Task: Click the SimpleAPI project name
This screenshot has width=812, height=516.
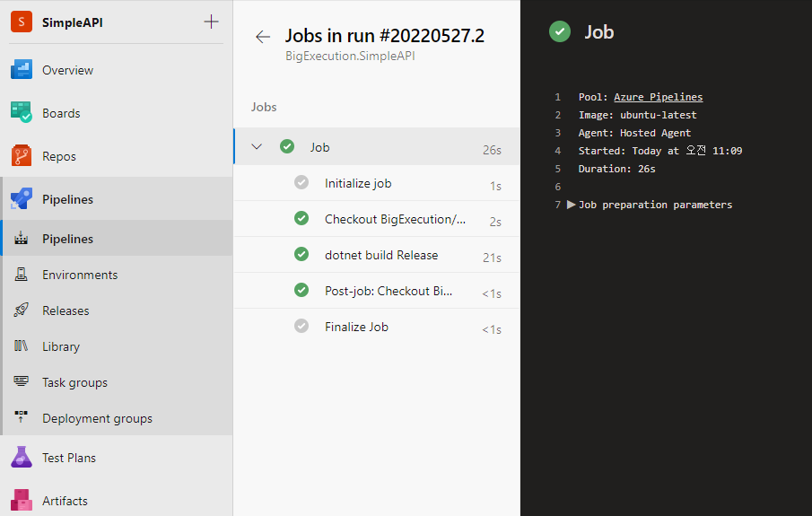Action: point(73,22)
